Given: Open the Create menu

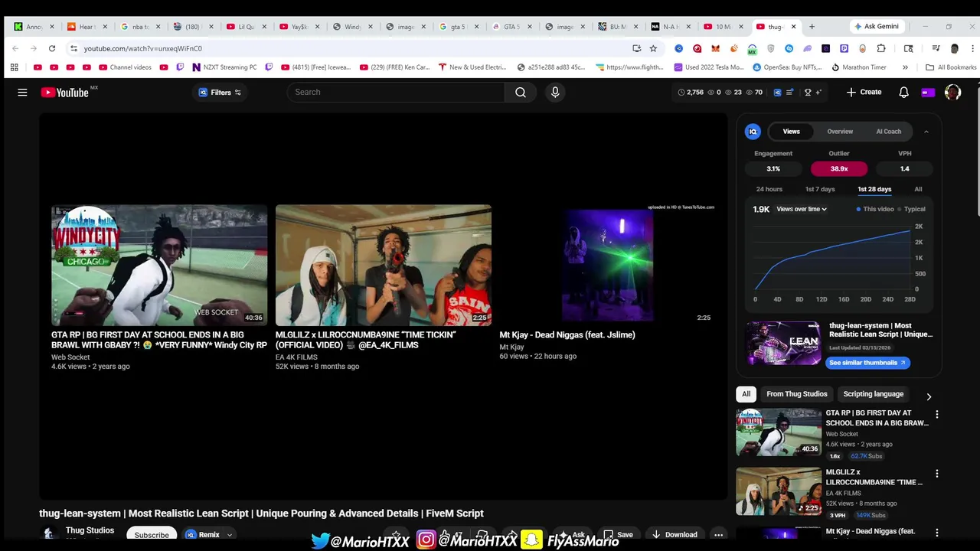Looking at the screenshot, I should [x=864, y=93].
